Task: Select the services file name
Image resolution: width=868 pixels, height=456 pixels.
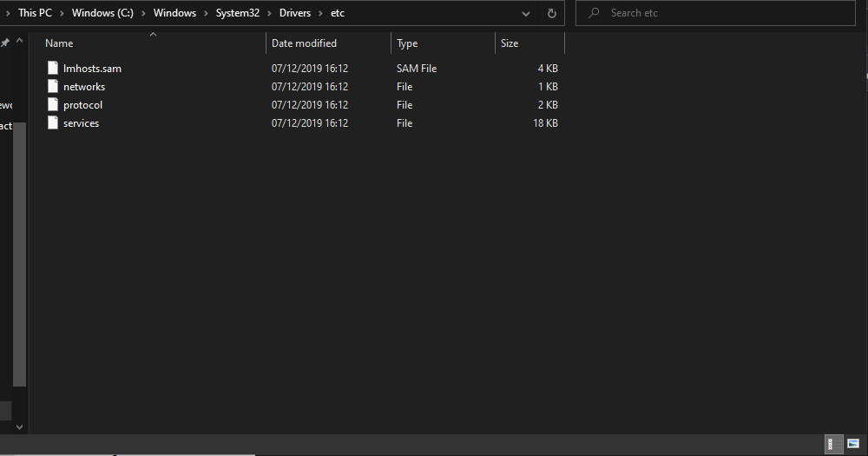Action: coord(81,123)
